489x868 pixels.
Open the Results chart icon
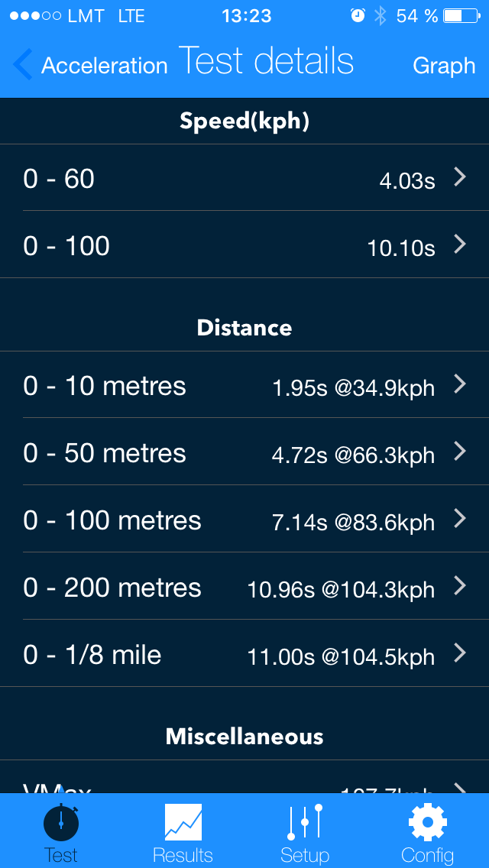pyautogui.click(x=183, y=822)
